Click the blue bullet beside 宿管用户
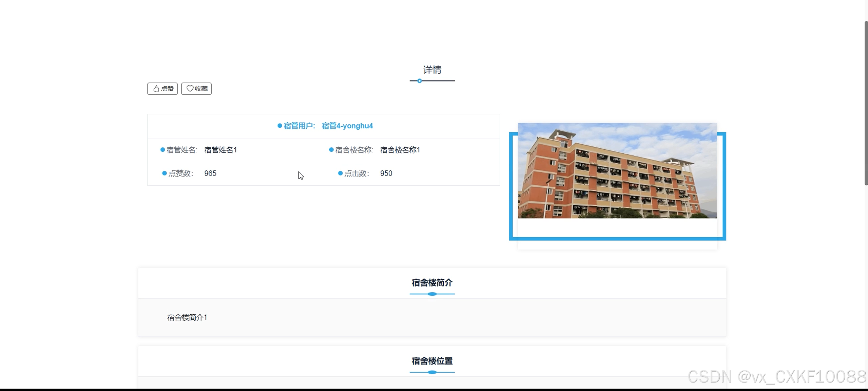868x391 pixels. pyautogui.click(x=280, y=126)
